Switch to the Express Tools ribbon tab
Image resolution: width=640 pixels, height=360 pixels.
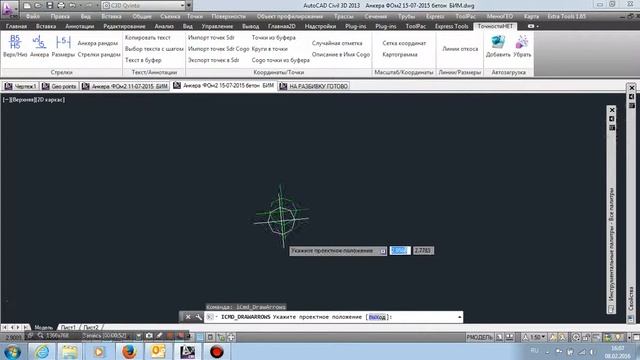coord(451,26)
